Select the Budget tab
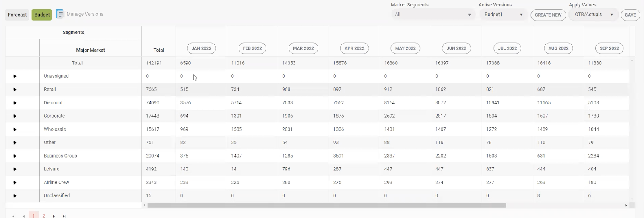Viewport: 644px width, 218px height. pos(42,15)
